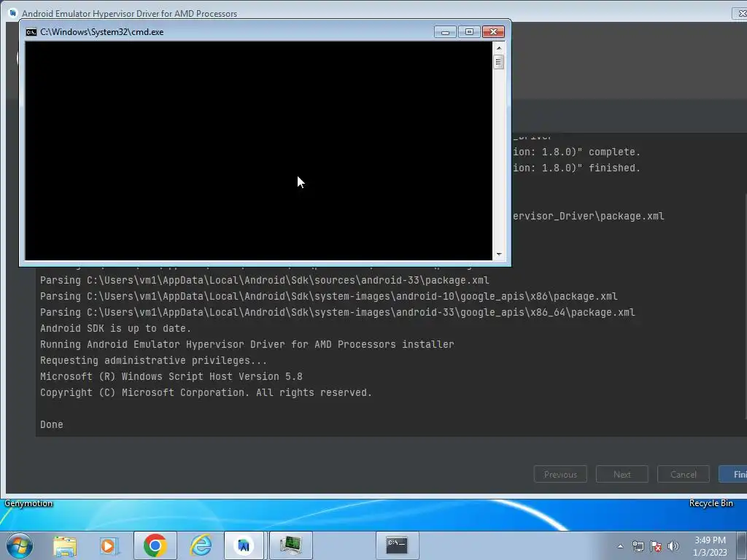Click the 'Done' log line
The height and width of the screenshot is (560, 747).
click(52, 424)
